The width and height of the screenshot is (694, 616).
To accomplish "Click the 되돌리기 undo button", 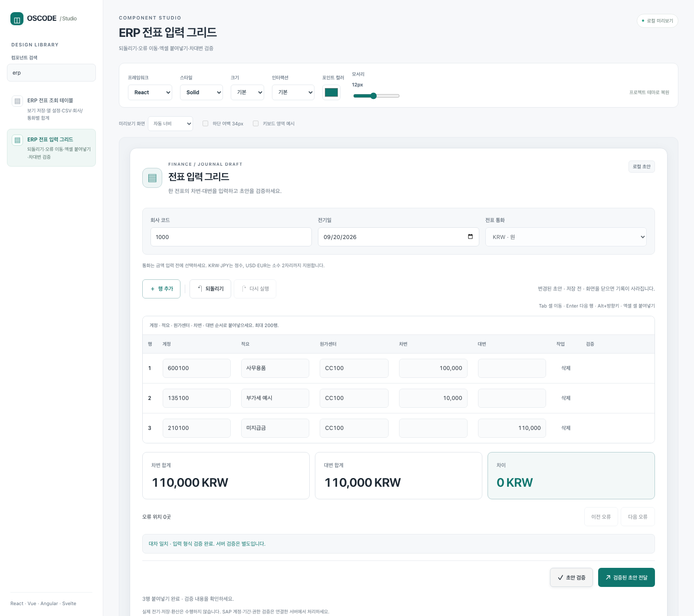I will point(210,289).
